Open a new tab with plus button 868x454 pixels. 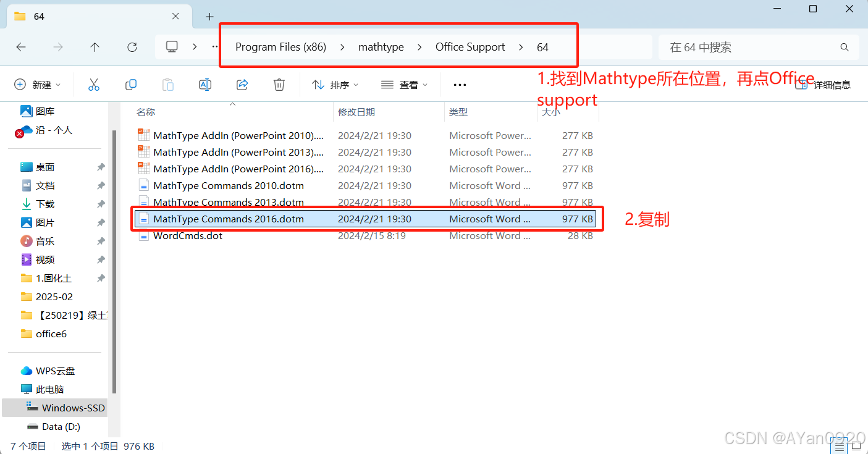pos(209,17)
